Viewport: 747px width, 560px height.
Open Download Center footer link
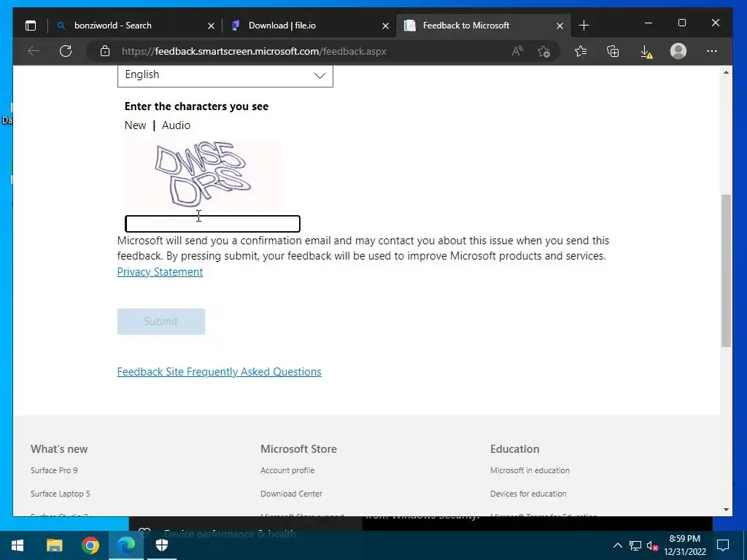tap(291, 494)
